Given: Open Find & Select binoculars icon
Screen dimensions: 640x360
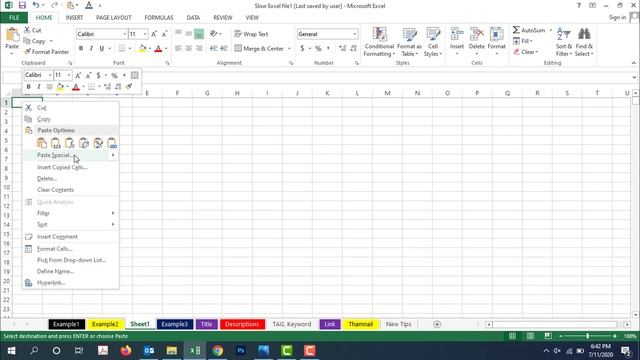Looking at the screenshot, I should click(584, 42).
